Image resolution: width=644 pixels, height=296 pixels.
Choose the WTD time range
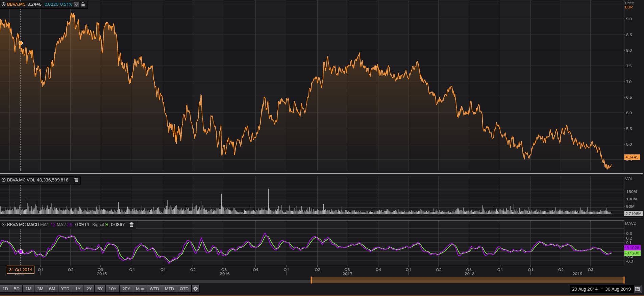[x=154, y=289]
